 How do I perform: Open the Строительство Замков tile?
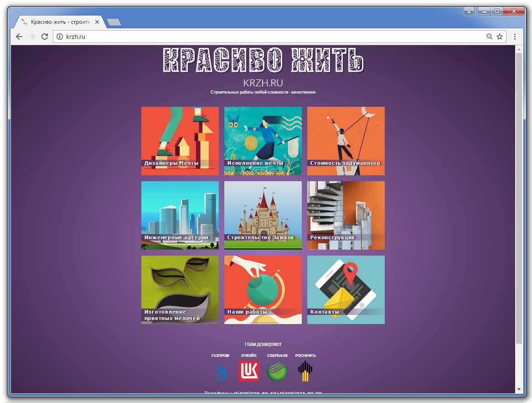(x=263, y=215)
